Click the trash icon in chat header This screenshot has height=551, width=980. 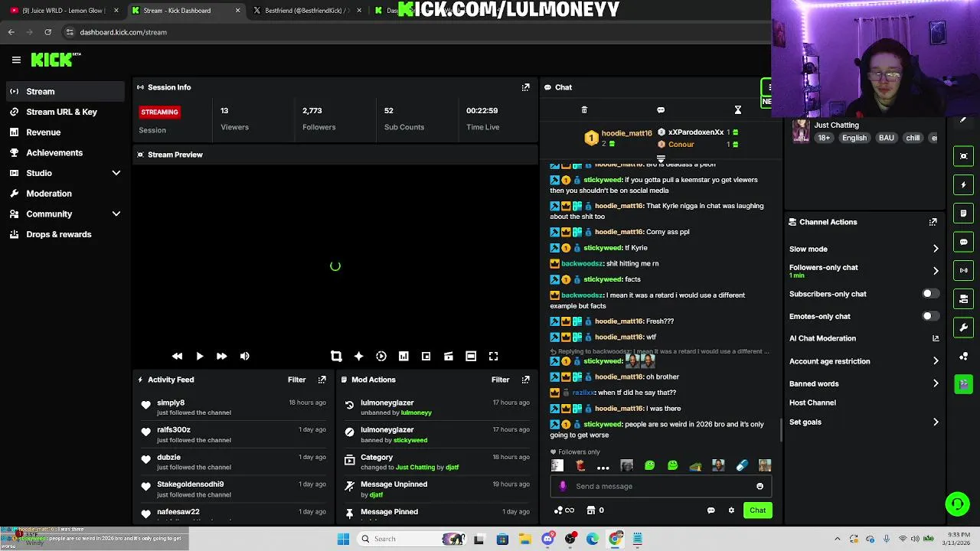[x=584, y=110]
